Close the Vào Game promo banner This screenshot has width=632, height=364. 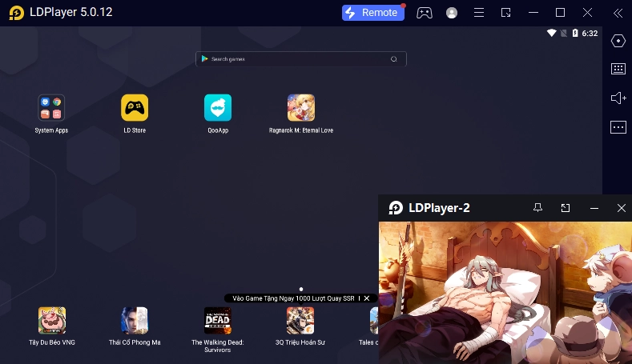click(x=366, y=298)
